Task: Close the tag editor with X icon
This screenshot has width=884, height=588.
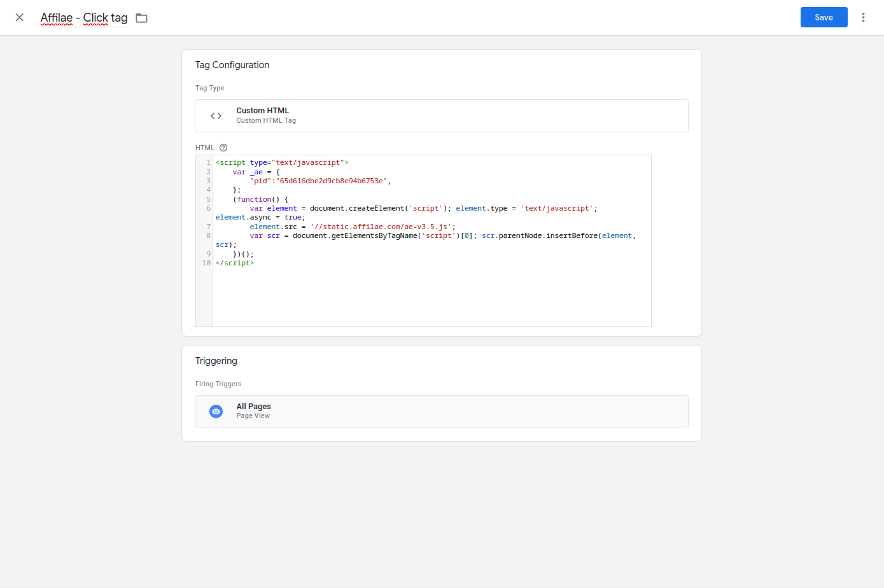Action: 20,18
